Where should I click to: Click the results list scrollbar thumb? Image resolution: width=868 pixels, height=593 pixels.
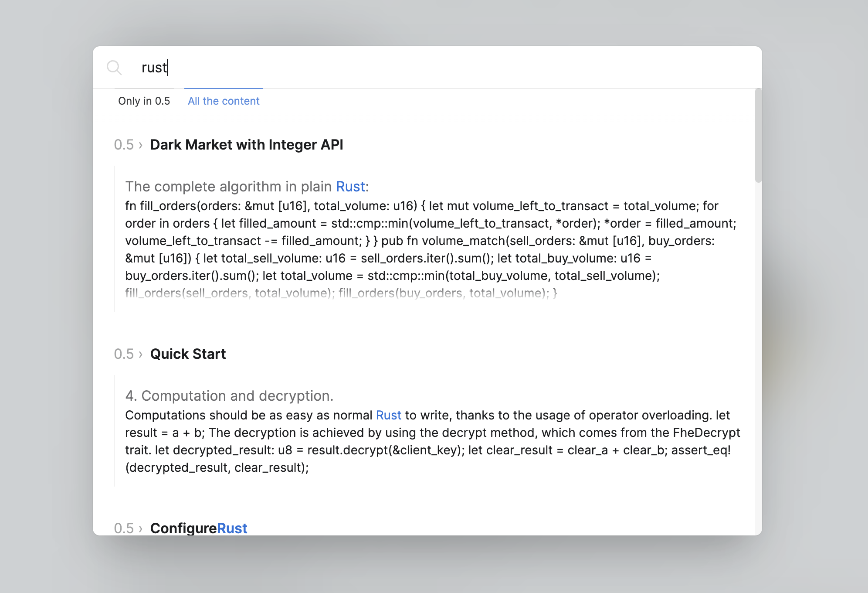pyautogui.click(x=758, y=135)
